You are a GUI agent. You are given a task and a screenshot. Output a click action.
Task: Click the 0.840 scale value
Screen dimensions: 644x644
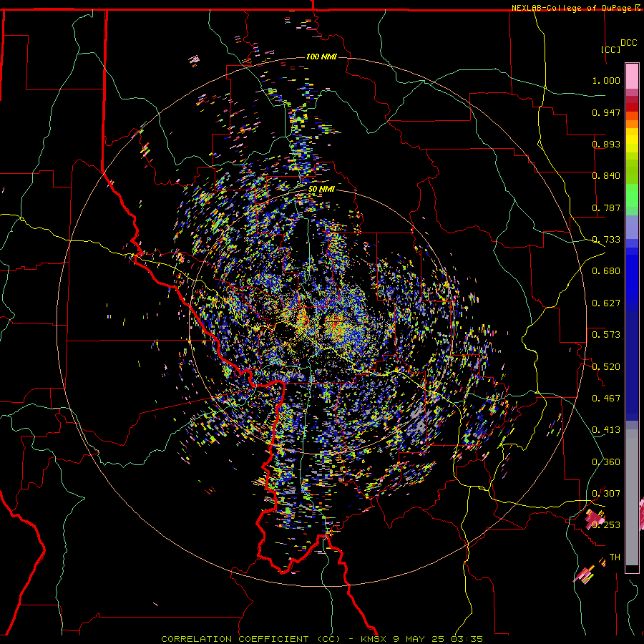pos(606,176)
